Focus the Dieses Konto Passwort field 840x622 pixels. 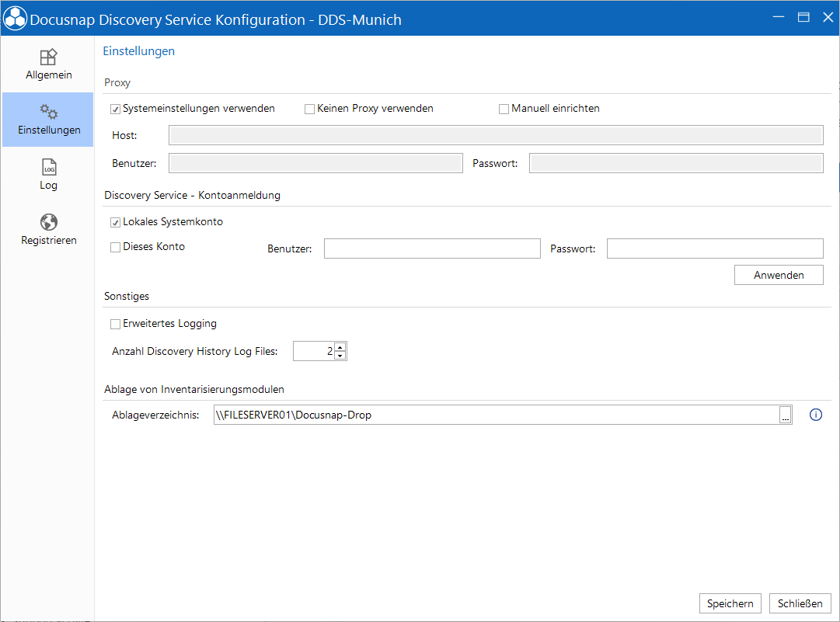[x=715, y=249]
